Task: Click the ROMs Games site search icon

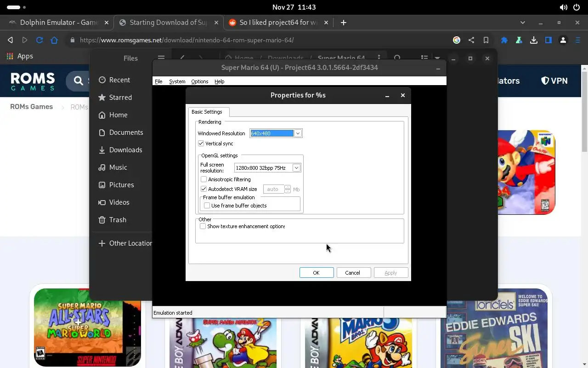Action: pos(79,81)
